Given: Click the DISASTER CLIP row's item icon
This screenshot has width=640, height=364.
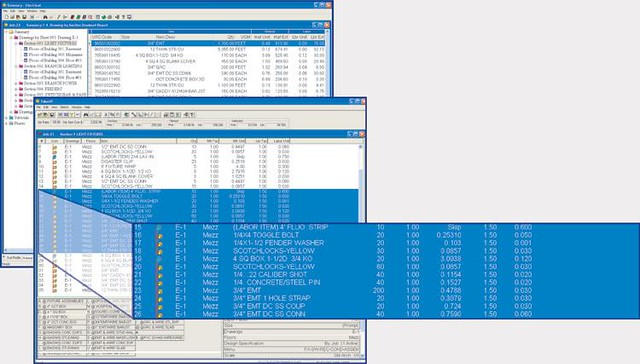Looking at the screenshot, I should click(x=55, y=162).
